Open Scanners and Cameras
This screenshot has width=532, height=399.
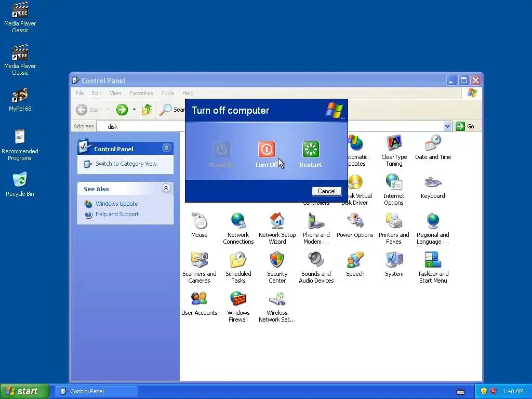[199, 268]
